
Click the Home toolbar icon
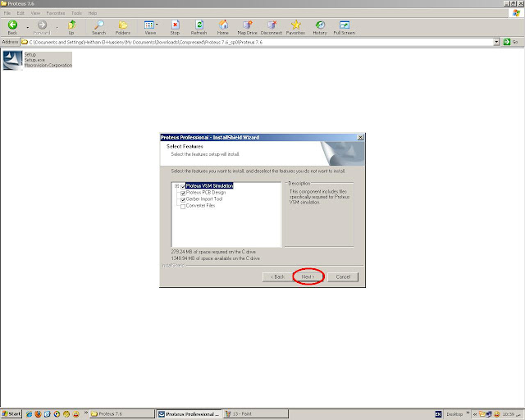click(223, 25)
